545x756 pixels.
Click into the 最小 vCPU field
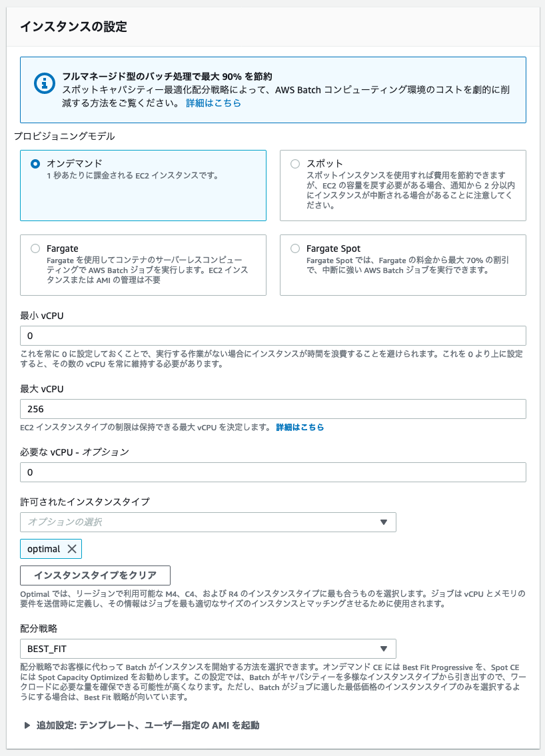[x=273, y=336]
